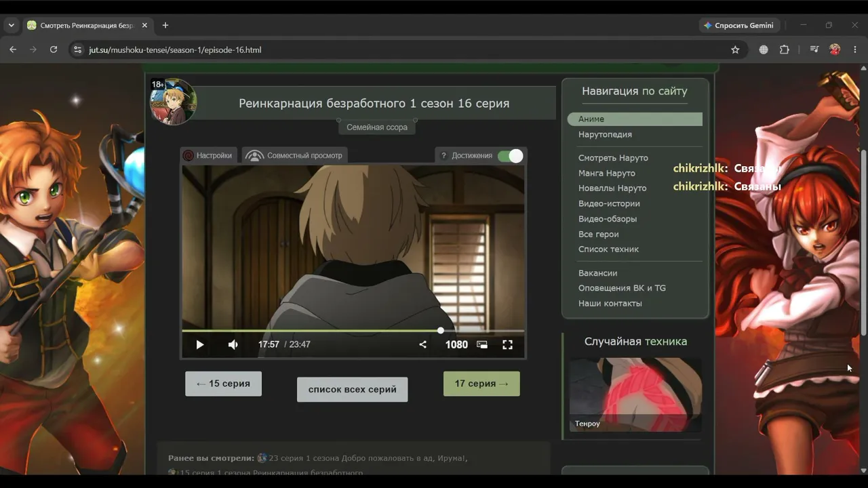Open the Совместный просмотр tab
The height and width of the screenshot is (488, 868).
[x=295, y=155]
